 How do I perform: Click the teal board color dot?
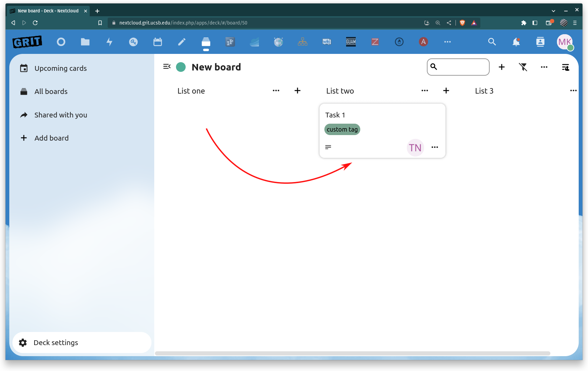[x=181, y=67]
